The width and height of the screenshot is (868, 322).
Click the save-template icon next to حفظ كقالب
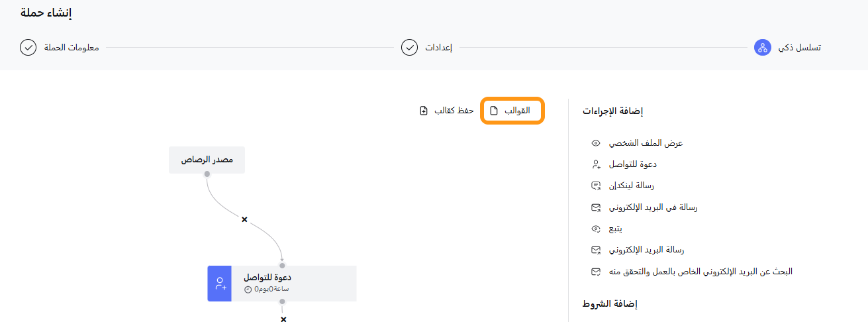(424, 111)
